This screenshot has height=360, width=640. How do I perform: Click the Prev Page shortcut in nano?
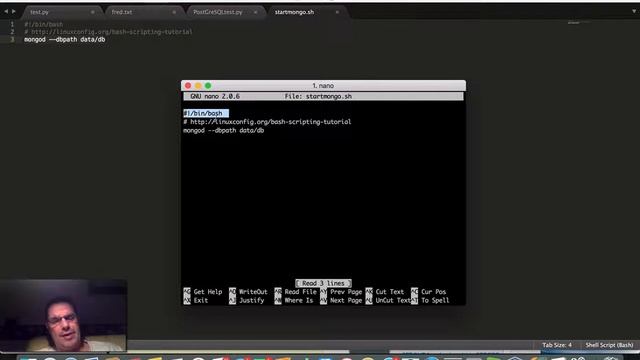341,291
